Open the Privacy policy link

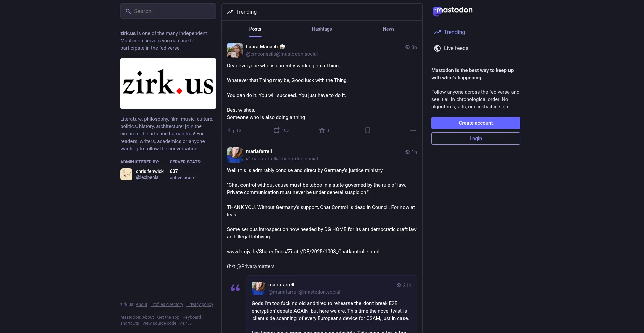200,304
